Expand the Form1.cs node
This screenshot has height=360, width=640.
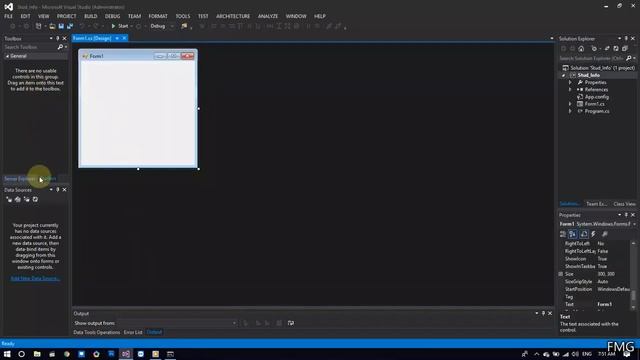[x=570, y=104]
